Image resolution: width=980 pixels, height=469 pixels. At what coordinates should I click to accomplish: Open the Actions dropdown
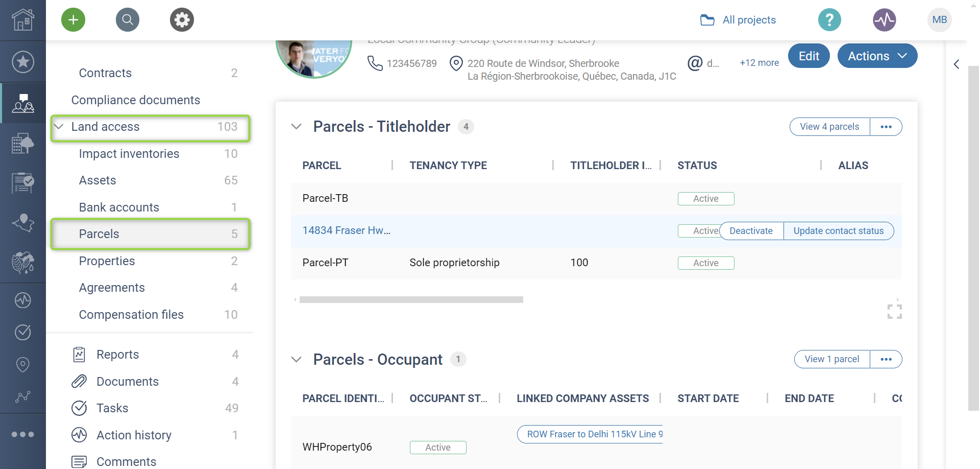877,56
